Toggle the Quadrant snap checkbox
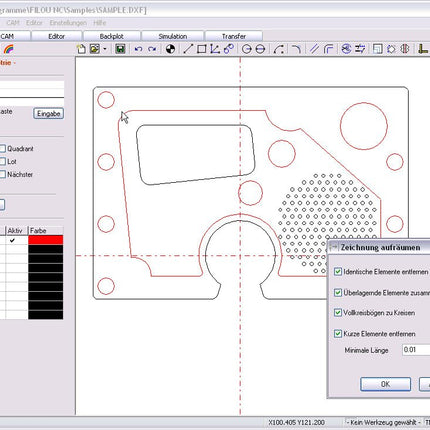This screenshot has width=430, height=430. (2, 149)
